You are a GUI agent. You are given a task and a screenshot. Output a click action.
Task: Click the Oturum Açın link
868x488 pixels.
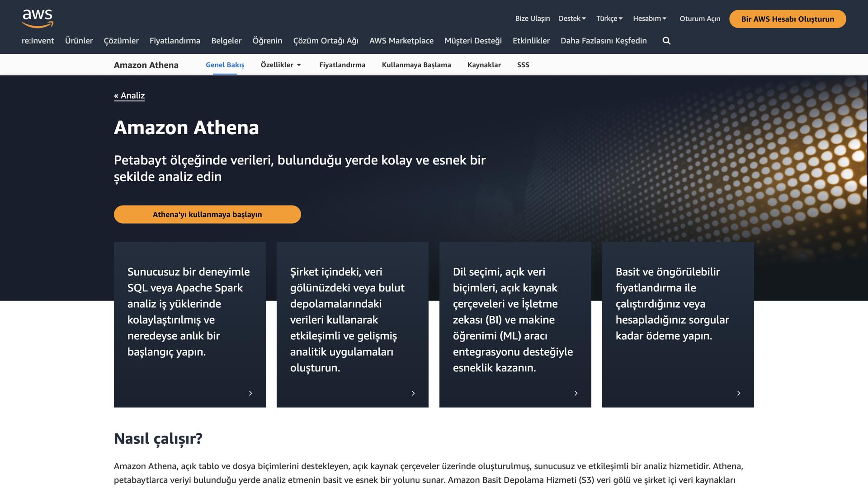(x=699, y=19)
